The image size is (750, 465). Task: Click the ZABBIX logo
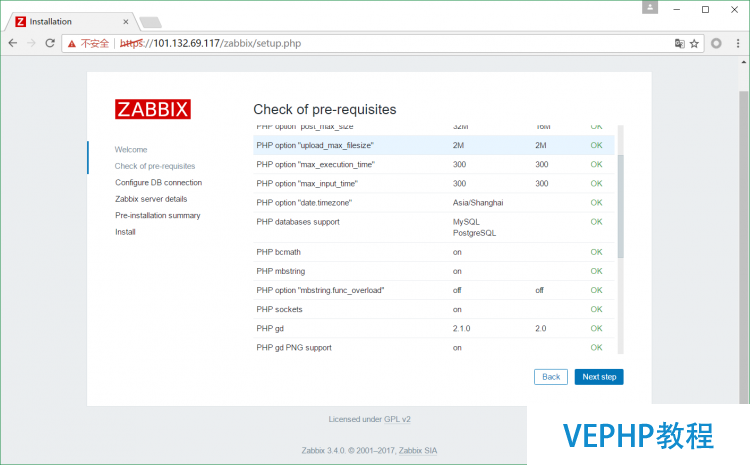click(x=153, y=109)
